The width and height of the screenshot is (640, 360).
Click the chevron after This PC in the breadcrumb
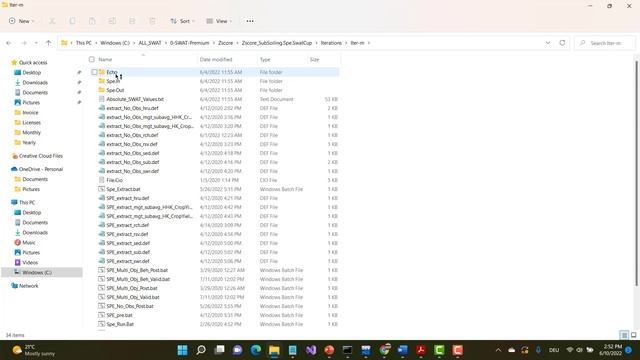coord(96,43)
